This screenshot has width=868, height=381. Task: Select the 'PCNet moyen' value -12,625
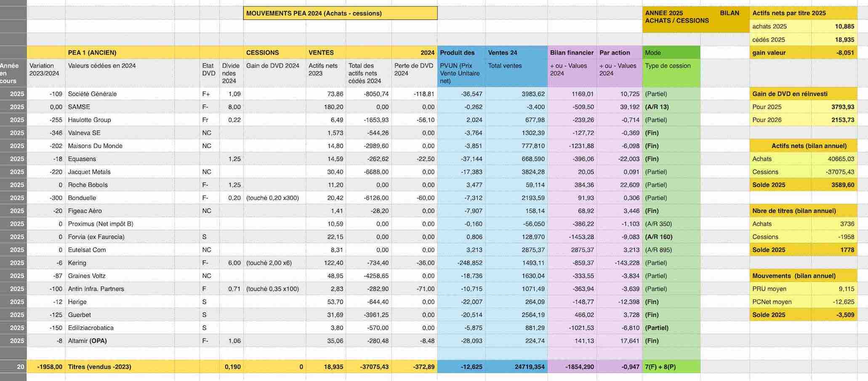coord(834,302)
